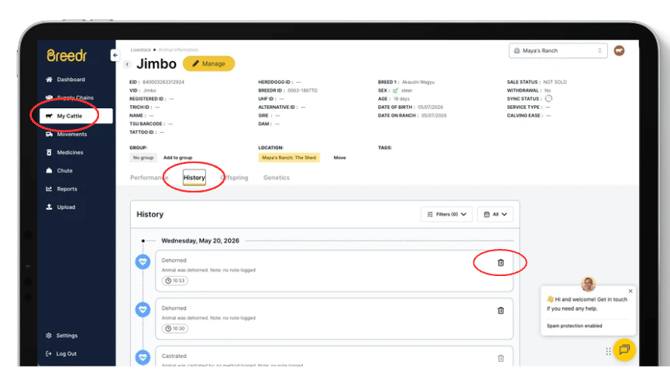
Task: Open the yellow chat widget button
Action: 624,350
